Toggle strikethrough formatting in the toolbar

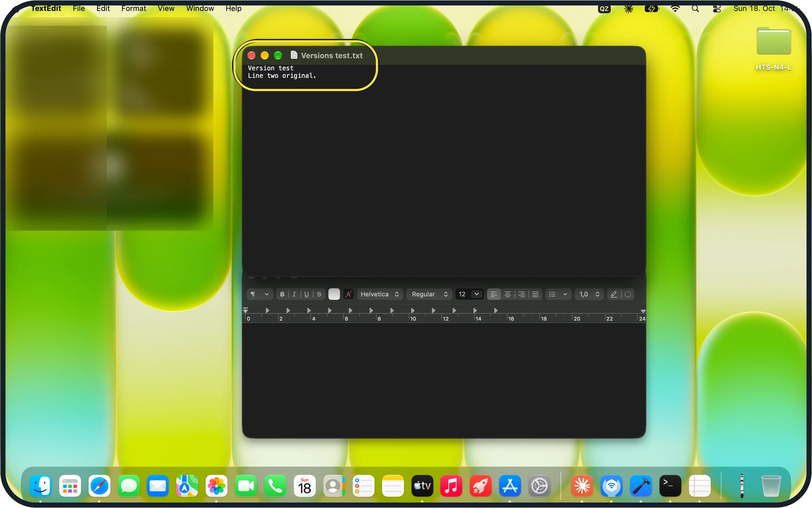[x=319, y=294]
